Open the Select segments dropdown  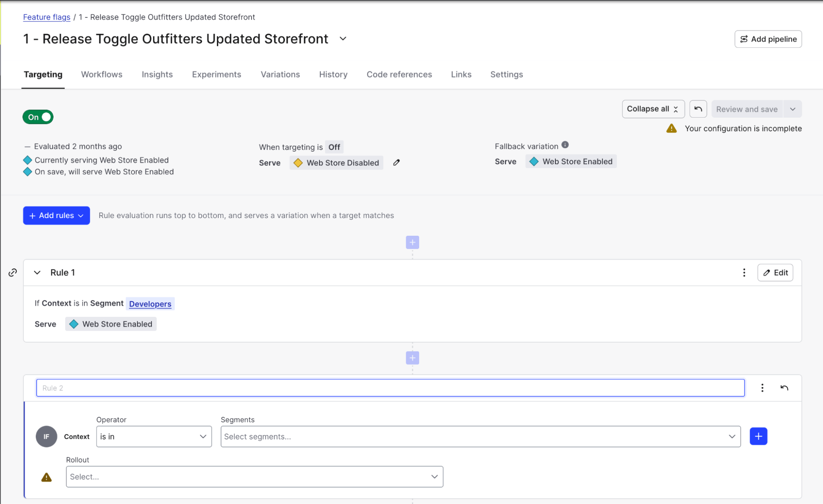[x=480, y=437]
